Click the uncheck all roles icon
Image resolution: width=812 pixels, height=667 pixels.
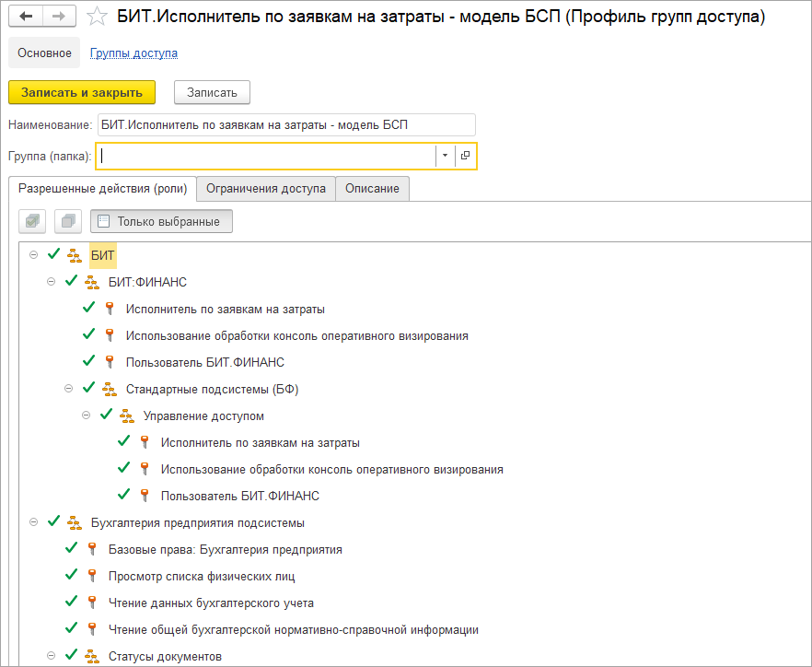[68, 222]
